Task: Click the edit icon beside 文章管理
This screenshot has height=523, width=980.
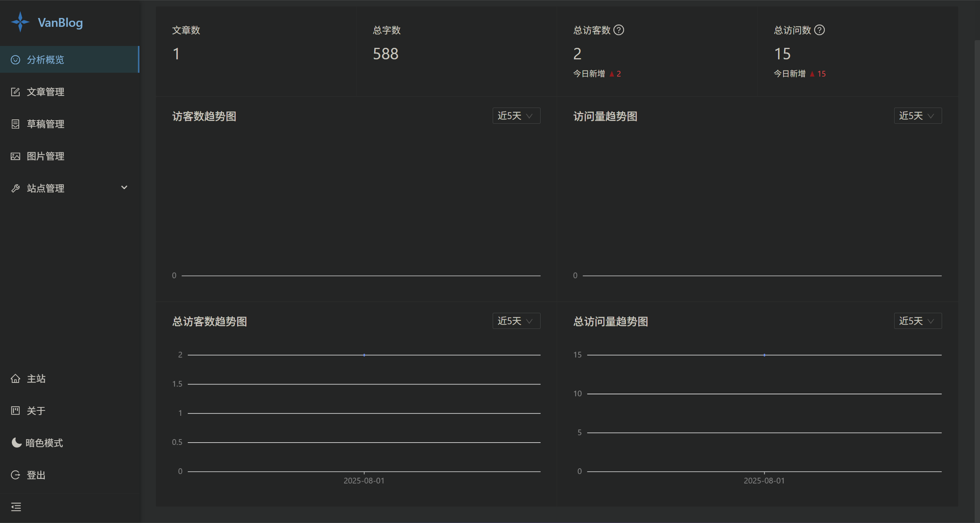Action: (15, 92)
